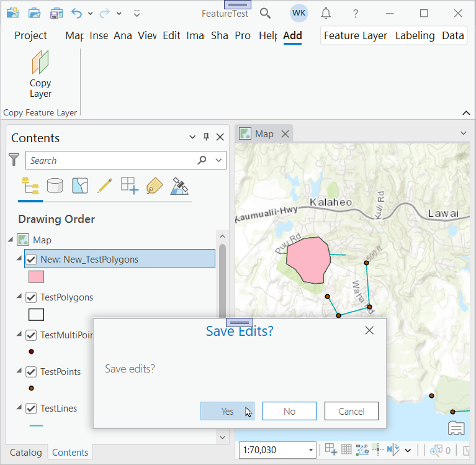Switch to the Edit ribbon tab
The height and width of the screenshot is (465, 476).
pyautogui.click(x=171, y=35)
